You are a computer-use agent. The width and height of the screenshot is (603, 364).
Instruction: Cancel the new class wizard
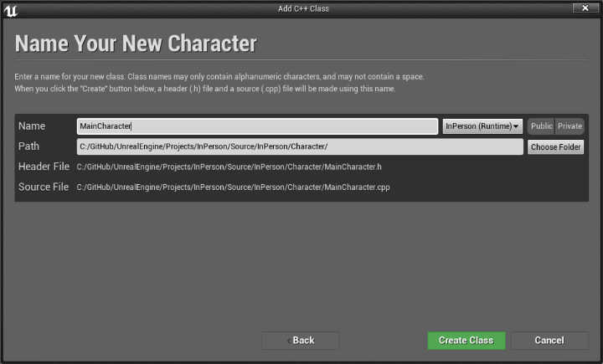click(549, 341)
